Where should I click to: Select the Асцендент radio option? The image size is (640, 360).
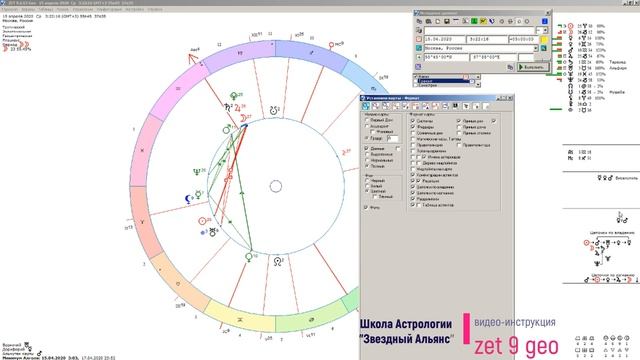[367, 126]
